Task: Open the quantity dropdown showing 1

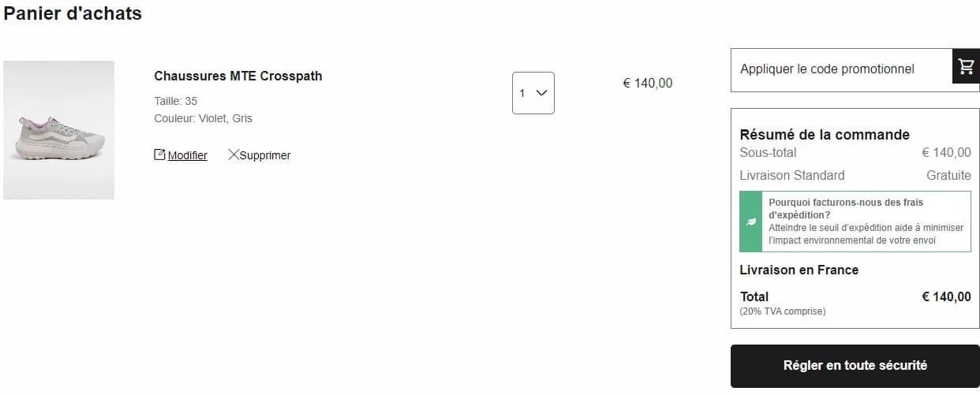Action: [533, 93]
